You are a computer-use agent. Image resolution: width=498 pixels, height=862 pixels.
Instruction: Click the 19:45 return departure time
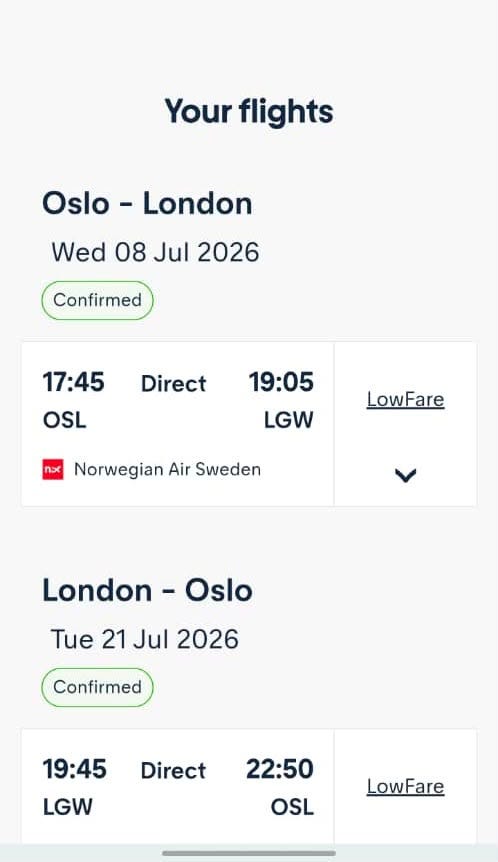pos(75,769)
